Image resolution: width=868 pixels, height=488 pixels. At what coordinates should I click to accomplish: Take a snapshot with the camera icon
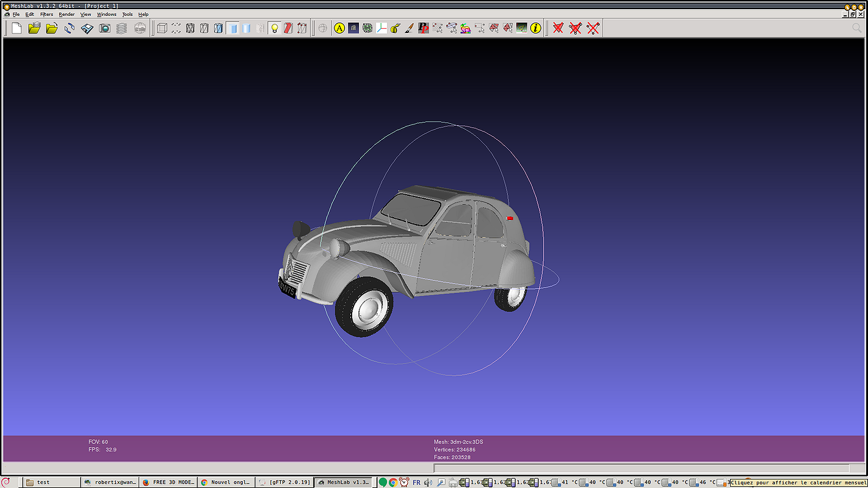point(105,28)
